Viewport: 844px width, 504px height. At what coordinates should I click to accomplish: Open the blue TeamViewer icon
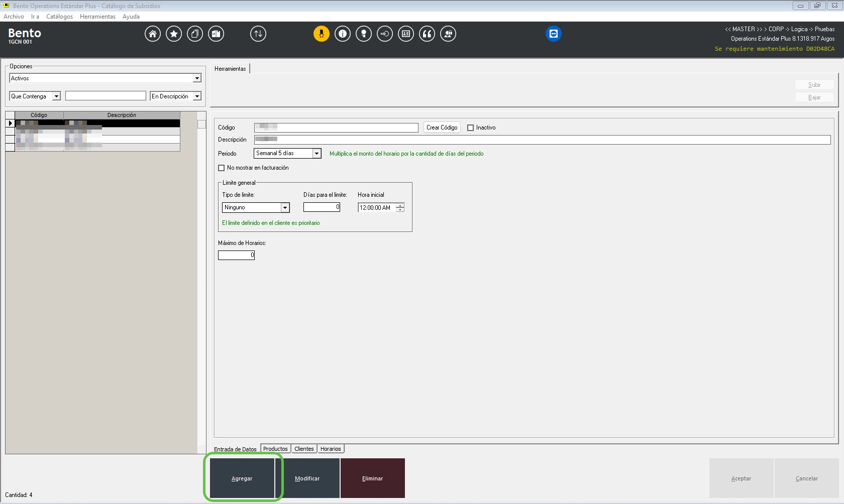(554, 34)
